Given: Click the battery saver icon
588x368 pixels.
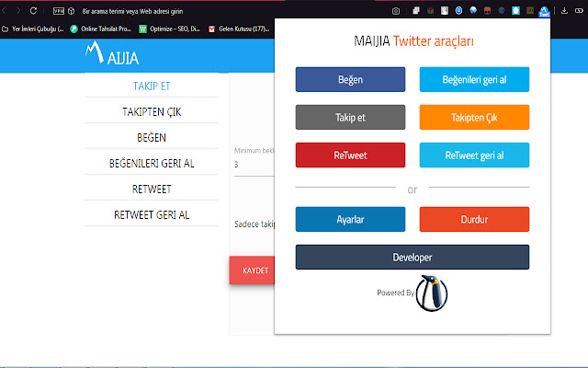Looking at the screenshot, I should pos(579,11).
